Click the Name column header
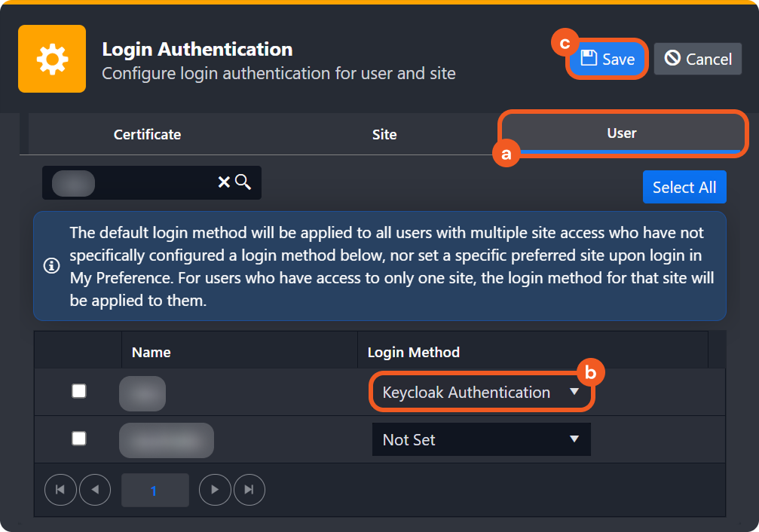Viewport: 759px width, 532px height. [x=151, y=352]
